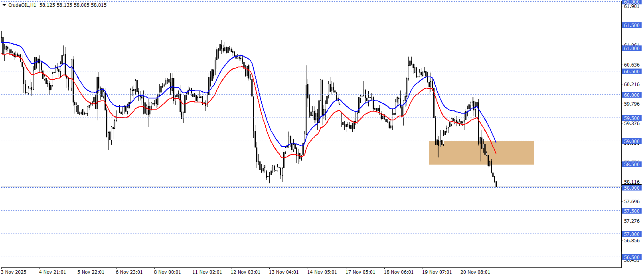The width and height of the screenshot is (644, 277).
Task: Click the 60.000 horizontal level label
Action: [x=631, y=95]
